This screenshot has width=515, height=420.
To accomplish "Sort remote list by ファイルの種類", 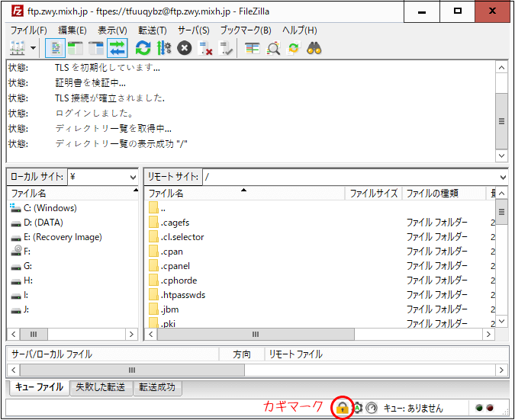I will (x=444, y=194).
